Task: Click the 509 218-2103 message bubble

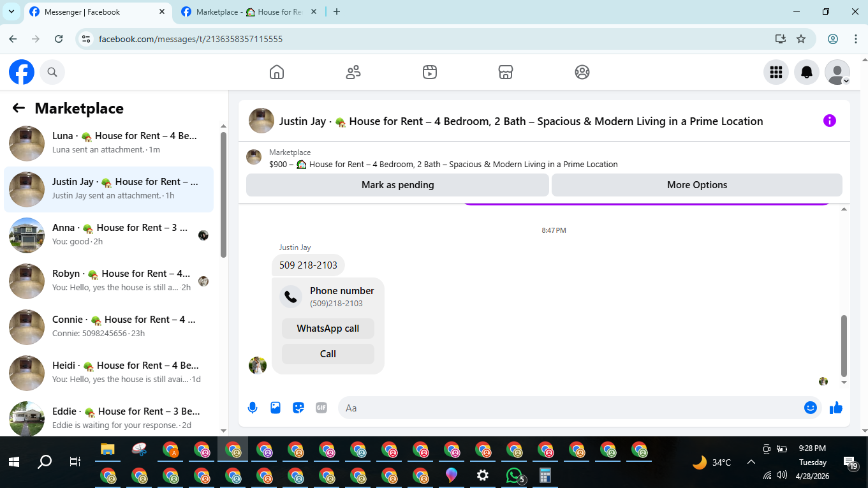Action: pyautogui.click(x=308, y=265)
